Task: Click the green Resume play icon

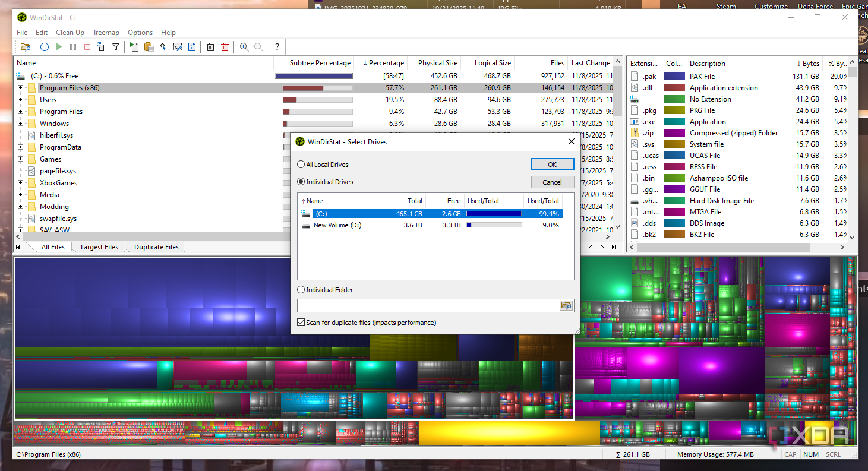Action: [59, 47]
